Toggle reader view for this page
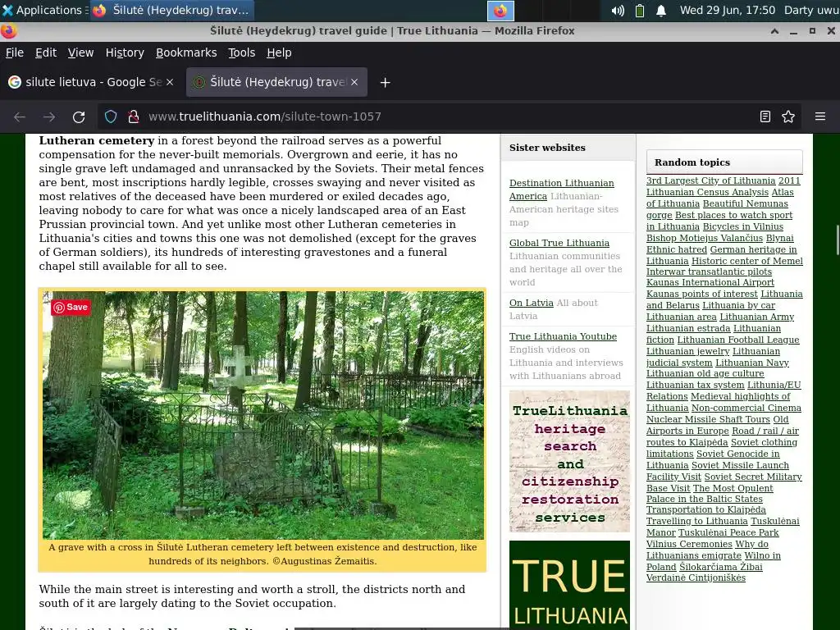 coord(765,116)
